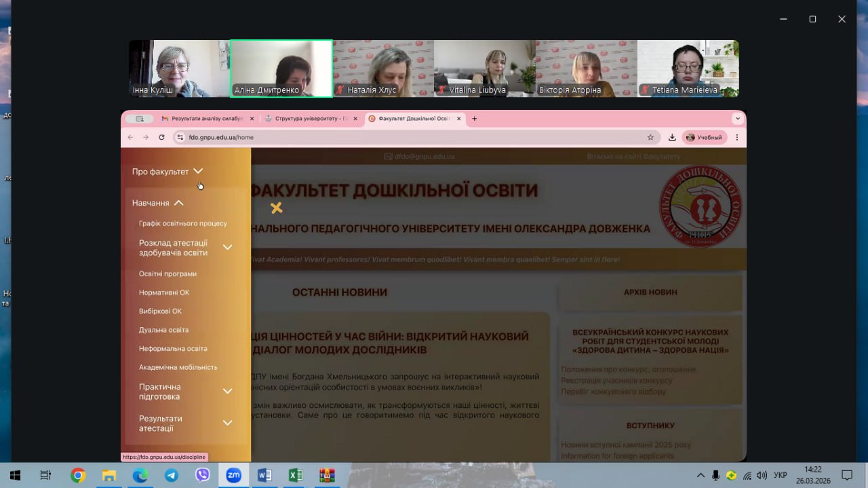Switch to the Zoom taskbar icon
The image size is (868, 488).
coord(234,476)
